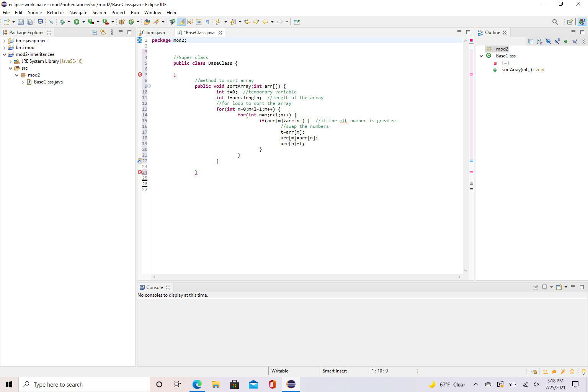Switch to the bmii.java editor tab
The height and width of the screenshot is (392, 588).
click(x=155, y=33)
